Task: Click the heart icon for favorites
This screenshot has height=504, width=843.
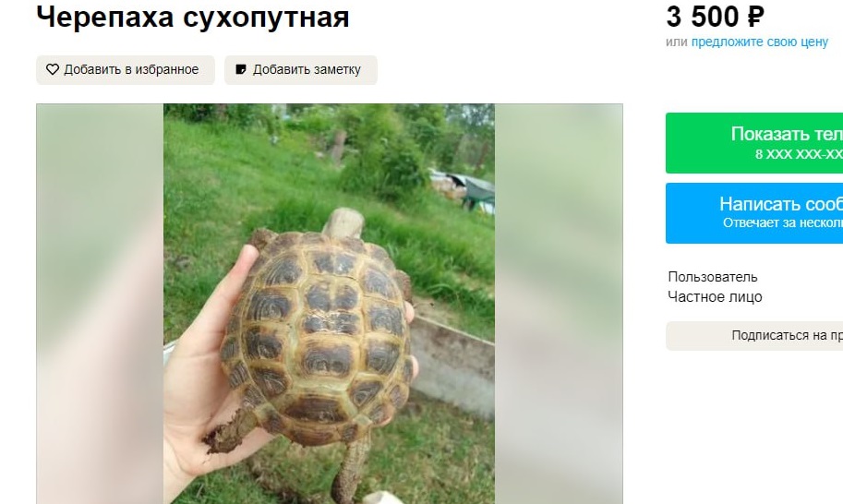Action: click(x=52, y=69)
